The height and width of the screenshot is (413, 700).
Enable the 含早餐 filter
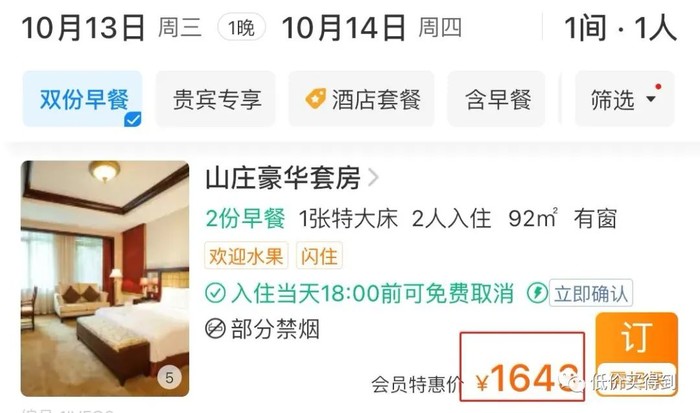click(496, 99)
